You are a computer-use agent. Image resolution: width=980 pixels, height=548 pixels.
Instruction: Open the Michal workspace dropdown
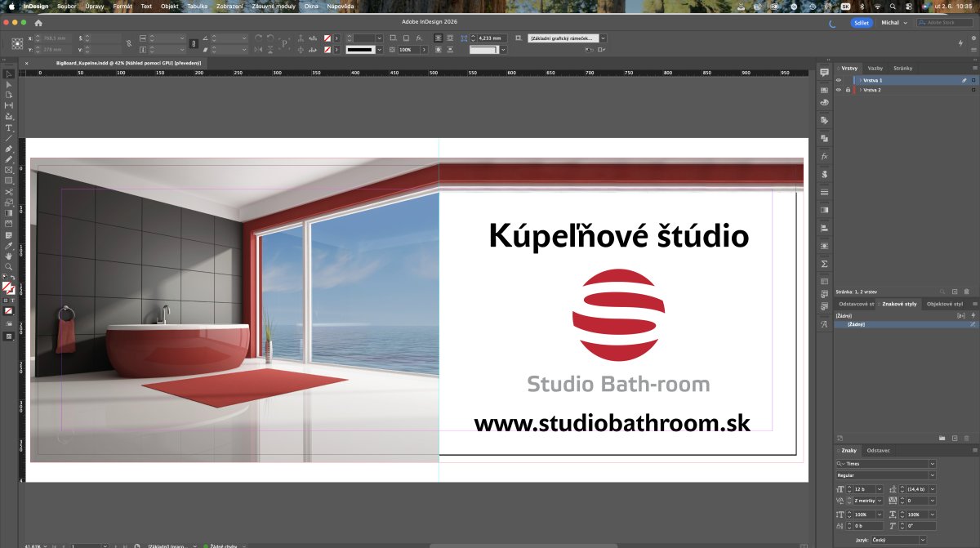coord(893,23)
